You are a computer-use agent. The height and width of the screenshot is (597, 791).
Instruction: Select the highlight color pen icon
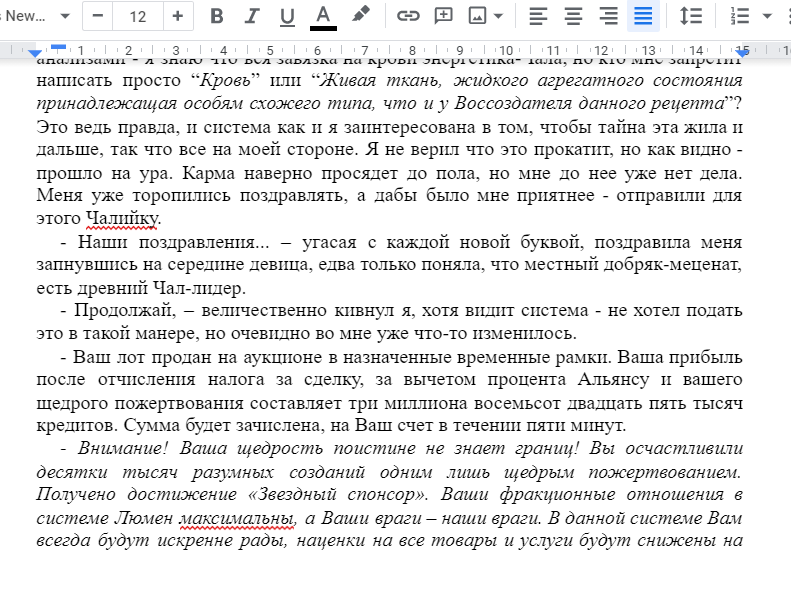tap(360, 16)
